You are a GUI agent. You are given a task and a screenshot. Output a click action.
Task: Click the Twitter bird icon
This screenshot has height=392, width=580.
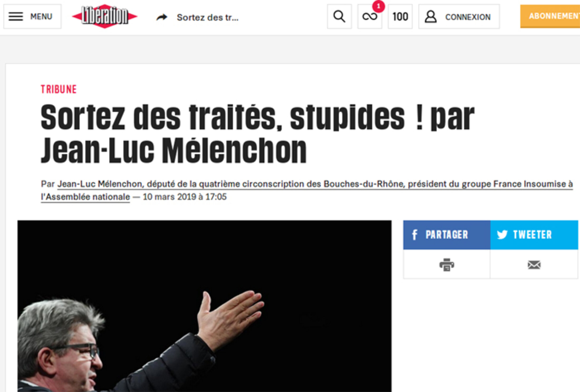click(x=502, y=235)
